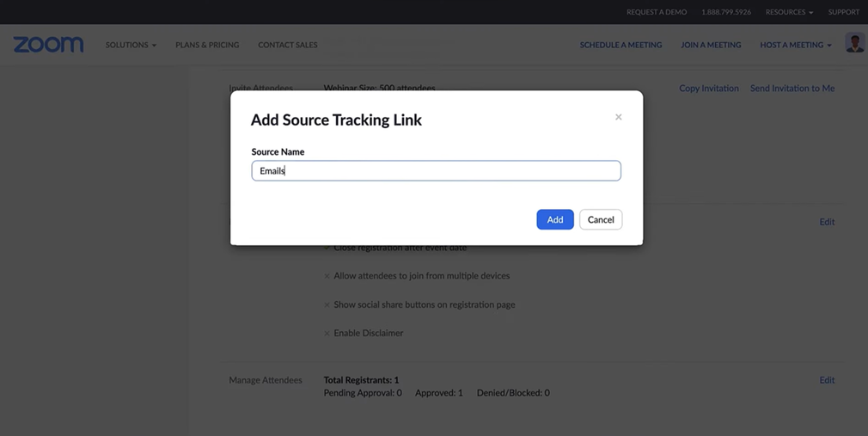Click the x icon beside Show social share buttons
The width and height of the screenshot is (868, 436).
click(327, 304)
